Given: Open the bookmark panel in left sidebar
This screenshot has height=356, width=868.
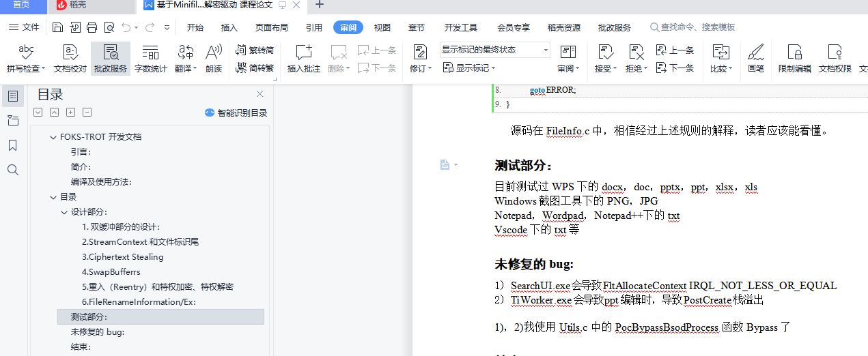Looking at the screenshot, I should click(13, 145).
